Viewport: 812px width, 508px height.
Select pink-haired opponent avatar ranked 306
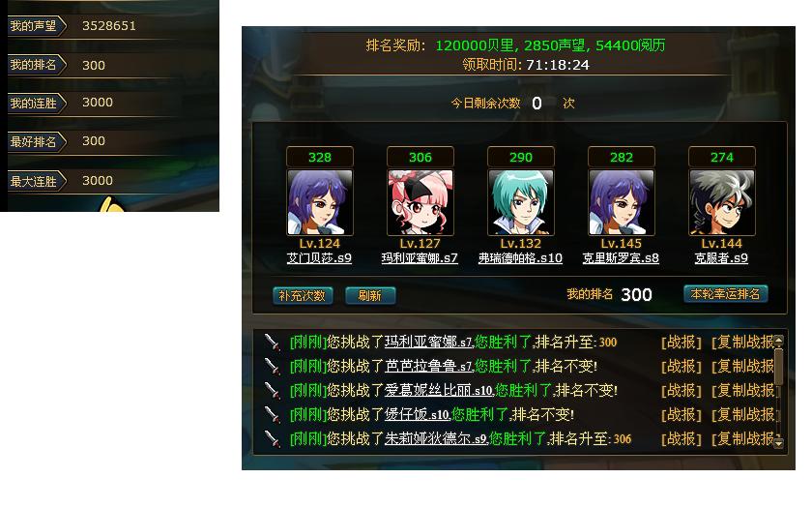[420, 202]
